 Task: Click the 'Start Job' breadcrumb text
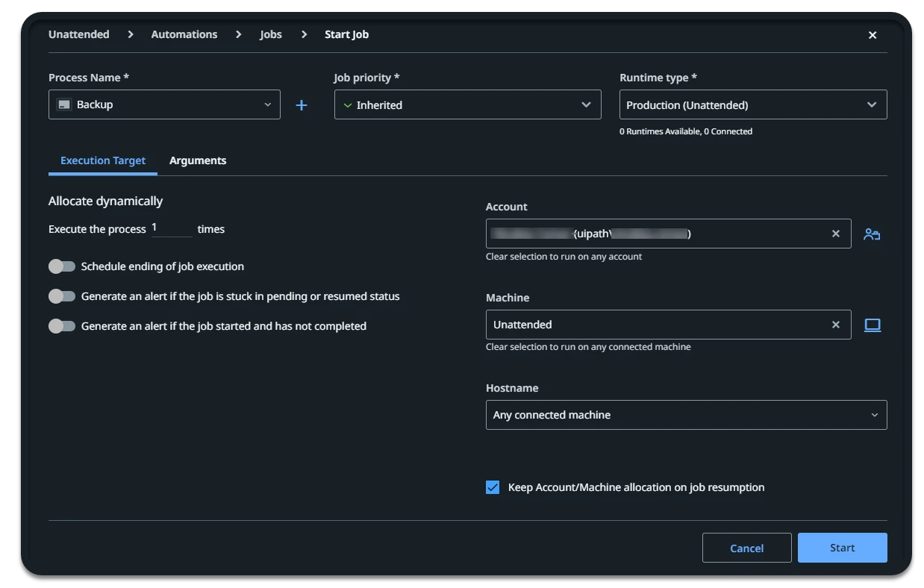click(x=346, y=34)
